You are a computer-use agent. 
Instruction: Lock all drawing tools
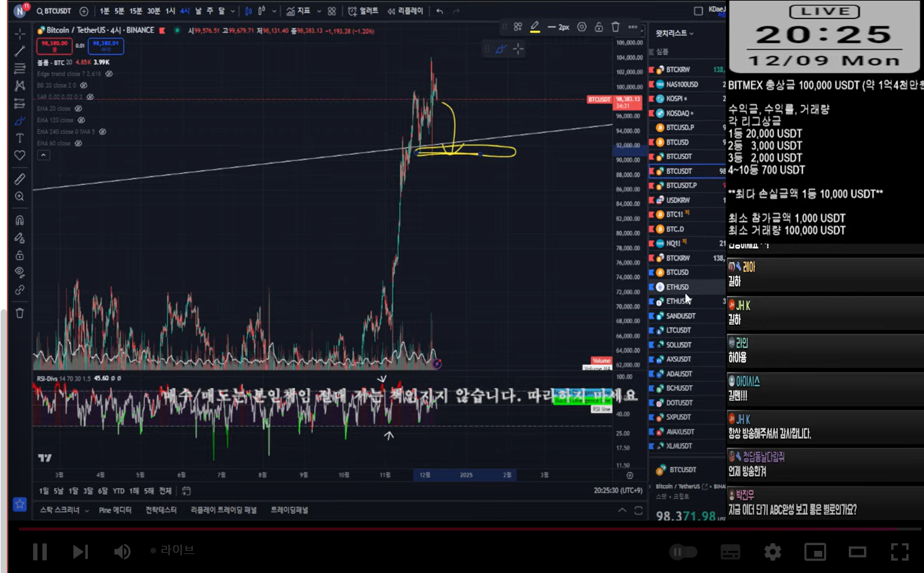pos(20,255)
